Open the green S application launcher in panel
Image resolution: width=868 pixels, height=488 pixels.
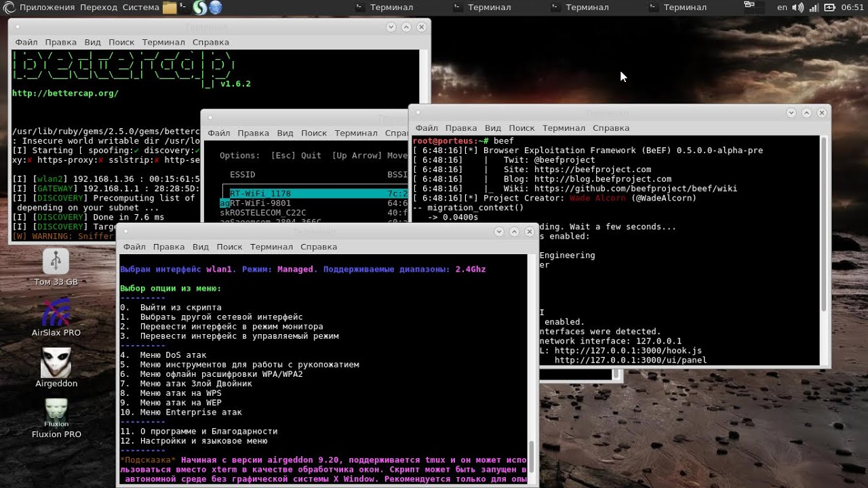200,7
